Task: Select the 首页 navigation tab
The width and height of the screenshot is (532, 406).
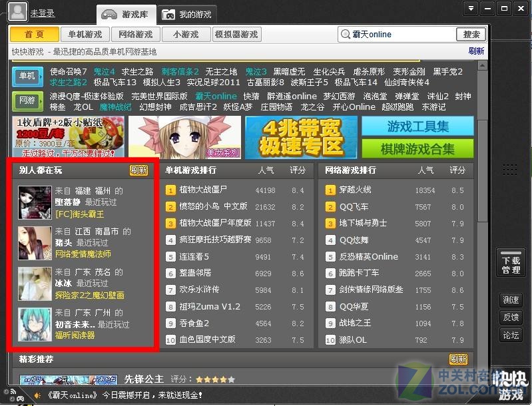Action: point(34,34)
